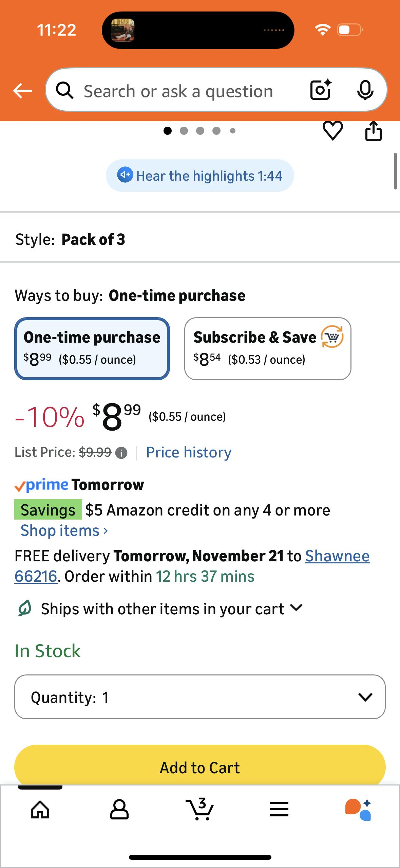
Task: Tap the List Price info icon
Action: click(x=121, y=453)
